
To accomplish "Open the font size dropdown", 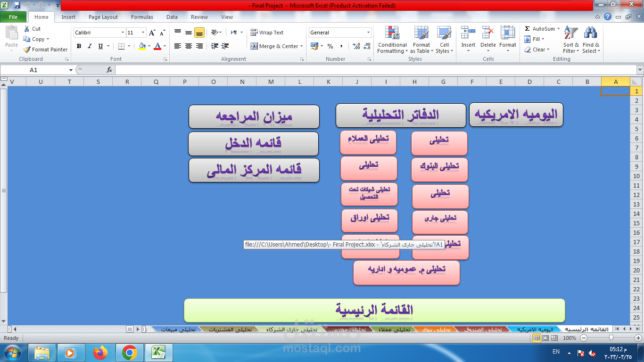I will pyautogui.click(x=144, y=33).
